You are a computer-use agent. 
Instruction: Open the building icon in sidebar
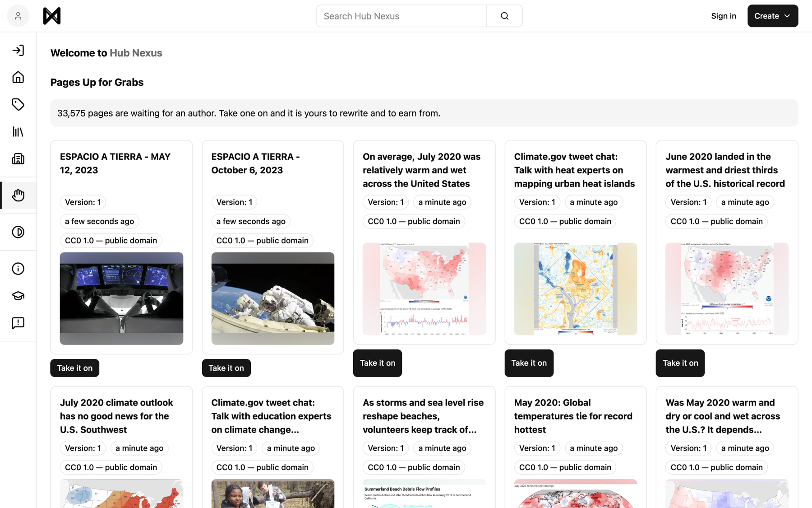pyautogui.click(x=18, y=159)
